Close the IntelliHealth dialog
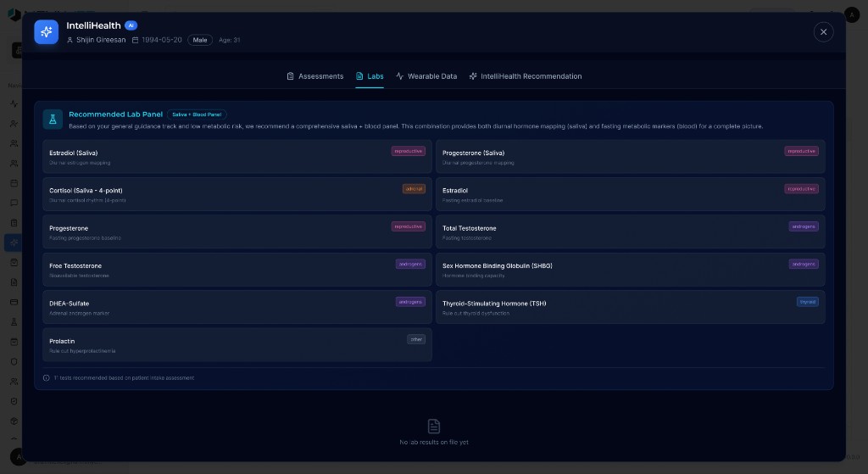The height and width of the screenshot is (474, 868). [x=823, y=32]
